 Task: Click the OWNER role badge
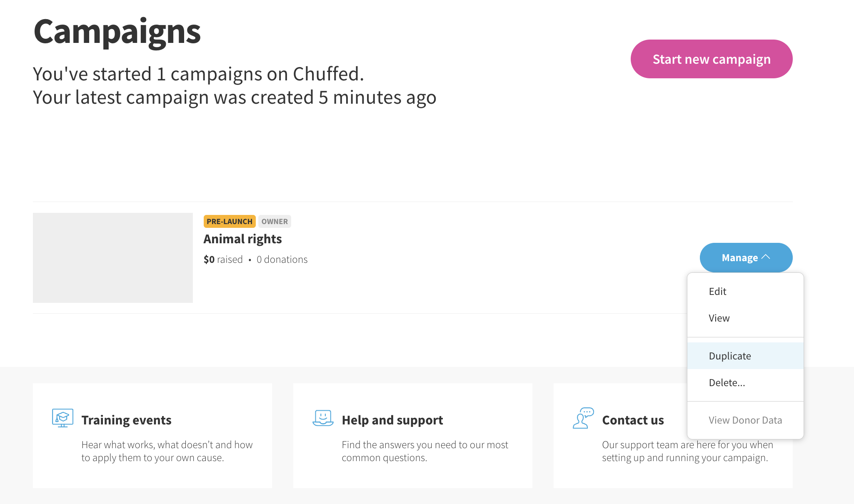275,222
